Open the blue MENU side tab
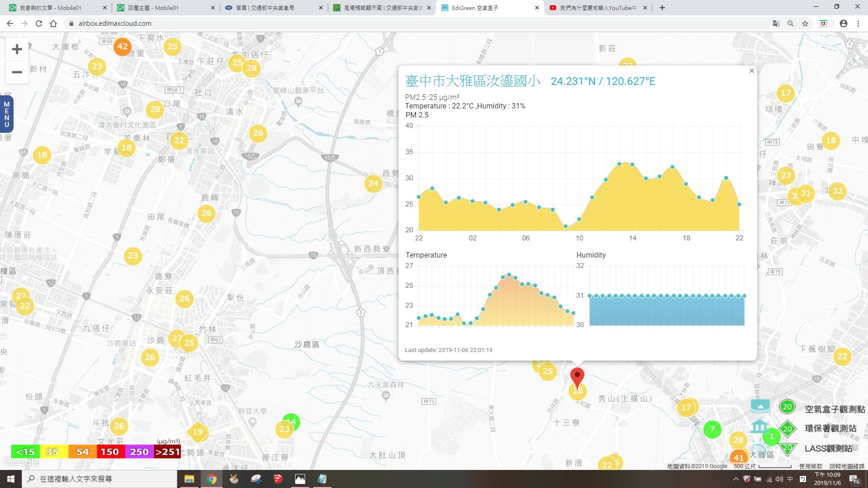The image size is (868, 488). [x=6, y=114]
